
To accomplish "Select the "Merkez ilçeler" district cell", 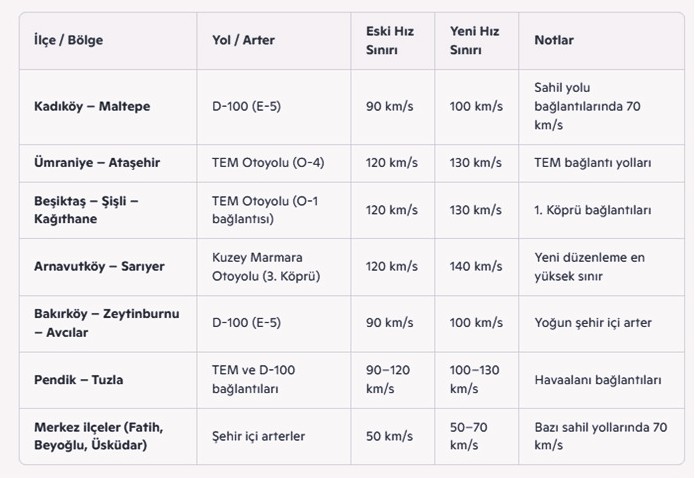I will (98, 435).
